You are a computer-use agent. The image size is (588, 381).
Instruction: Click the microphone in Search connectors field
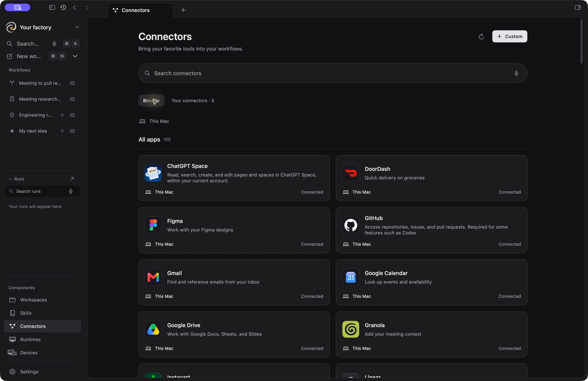point(516,73)
